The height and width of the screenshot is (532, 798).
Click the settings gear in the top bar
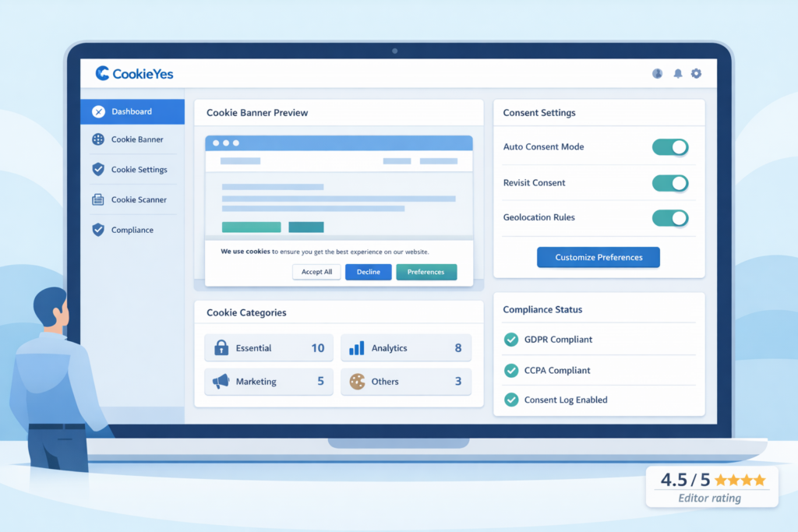click(697, 73)
